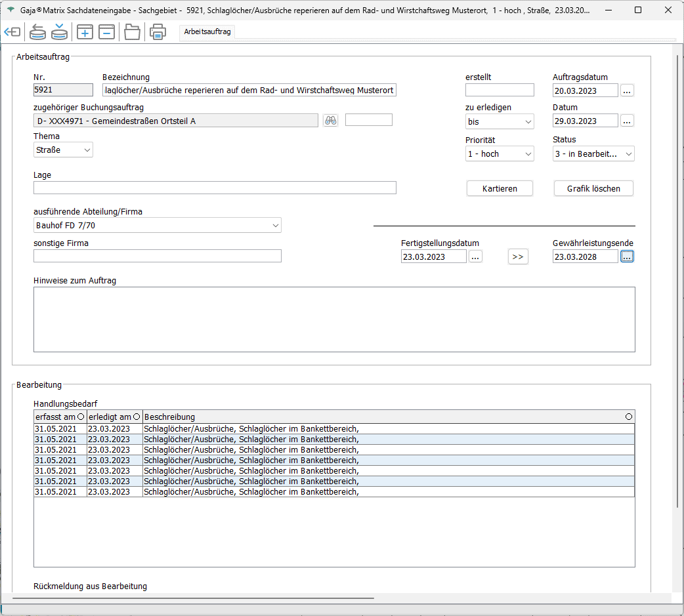Screen dimensions: 684x616
Task: Toggle the circle in 'erfasst am' column header
Action: [81, 417]
